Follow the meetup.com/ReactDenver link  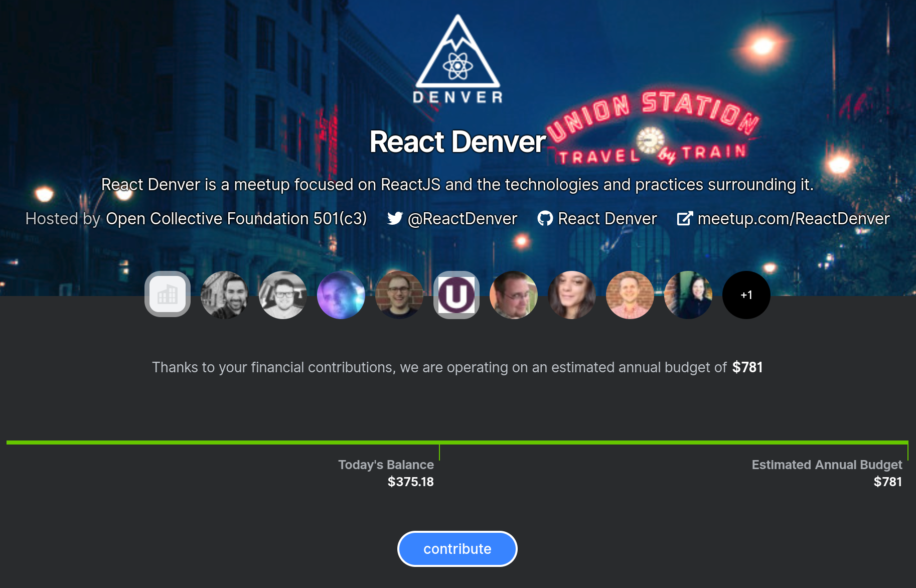click(794, 219)
